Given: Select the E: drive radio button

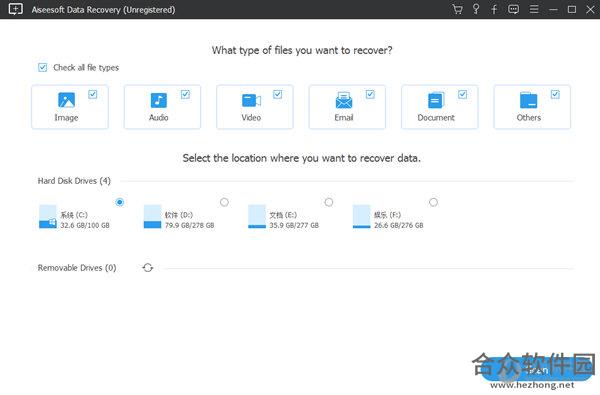Looking at the screenshot, I should [x=329, y=202].
